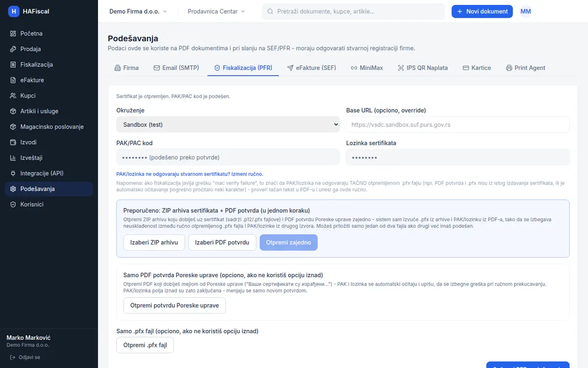
Task: Navigate to Artikli i usluge
Action: click(49, 111)
